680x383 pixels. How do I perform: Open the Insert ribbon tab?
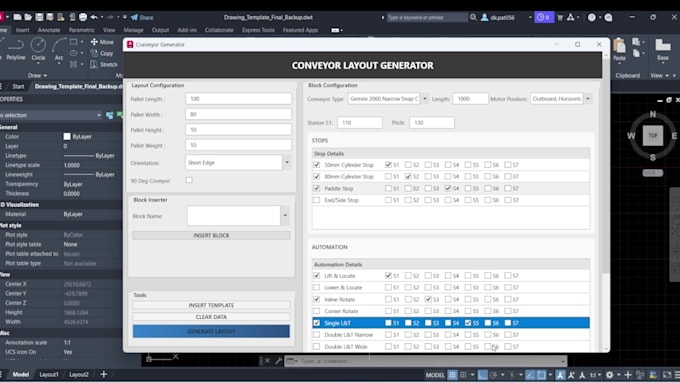(x=23, y=30)
